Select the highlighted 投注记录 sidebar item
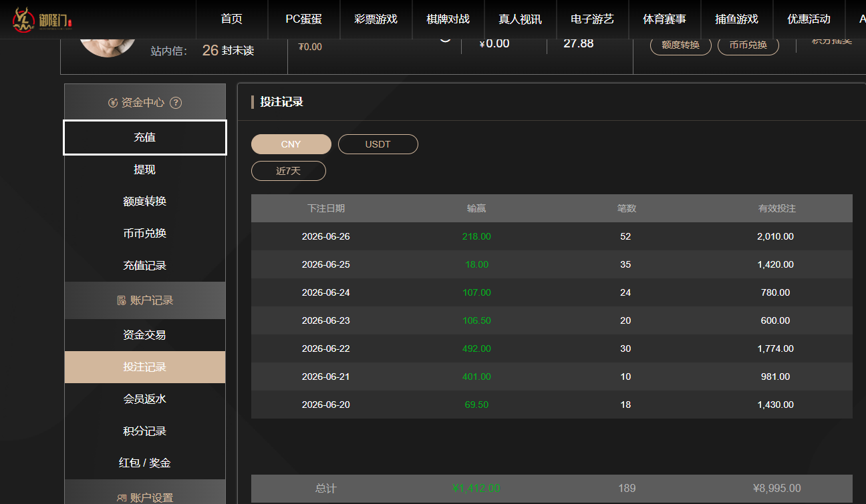This screenshot has width=866, height=504. pos(145,367)
